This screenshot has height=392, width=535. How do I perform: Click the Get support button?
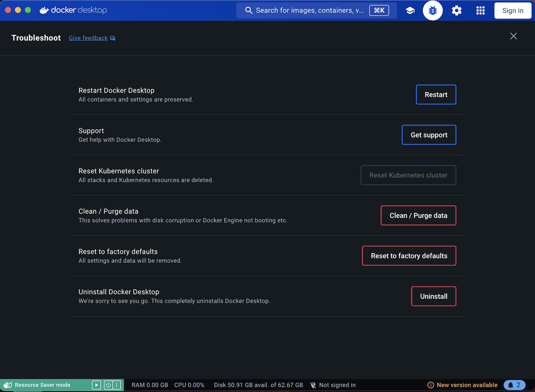coord(429,135)
